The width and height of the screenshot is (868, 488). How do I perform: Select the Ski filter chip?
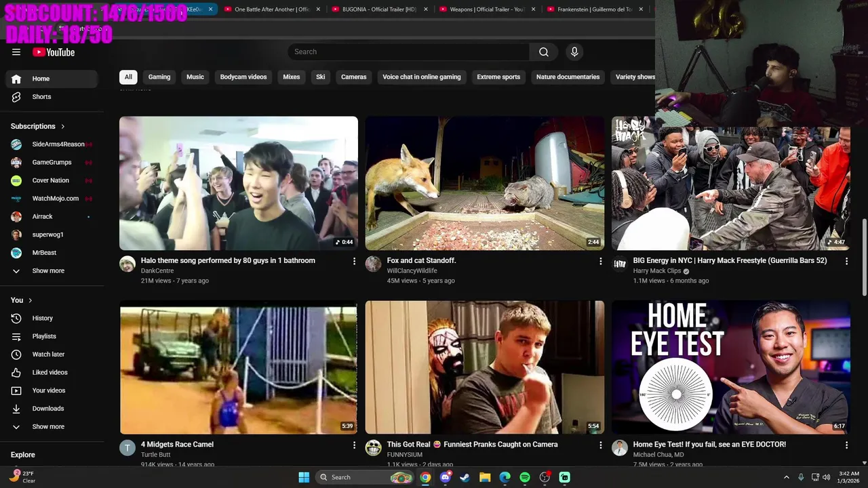click(x=321, y=77)
